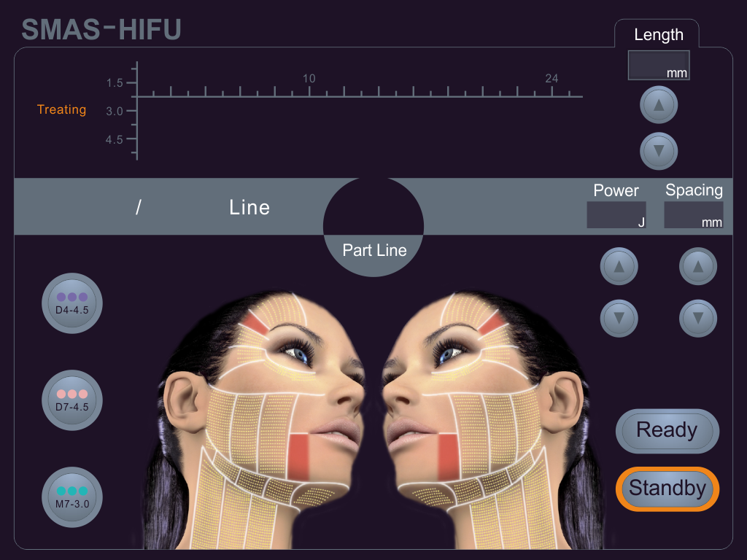Click the Power J value field

tap(616, 215)
